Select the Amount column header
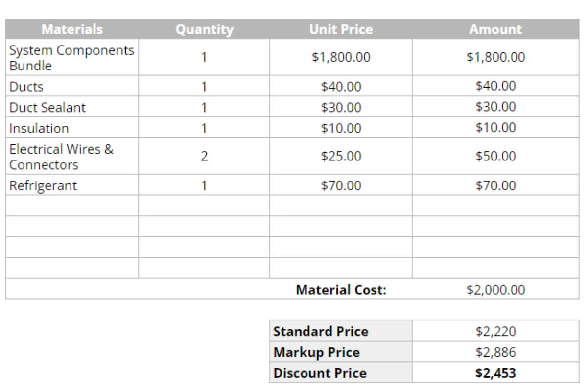This screenshot has width=588, height=389. 495,29
